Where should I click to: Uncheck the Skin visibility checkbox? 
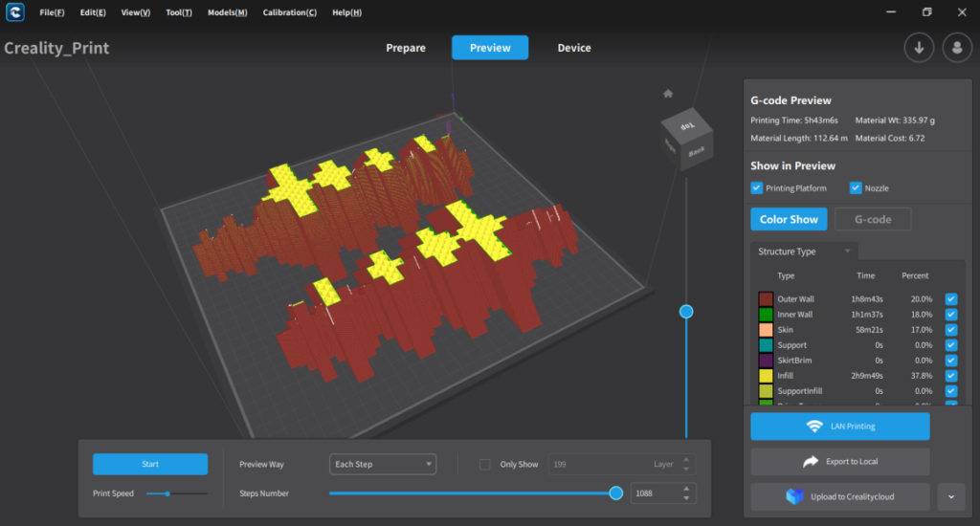[x=951, y=330]
